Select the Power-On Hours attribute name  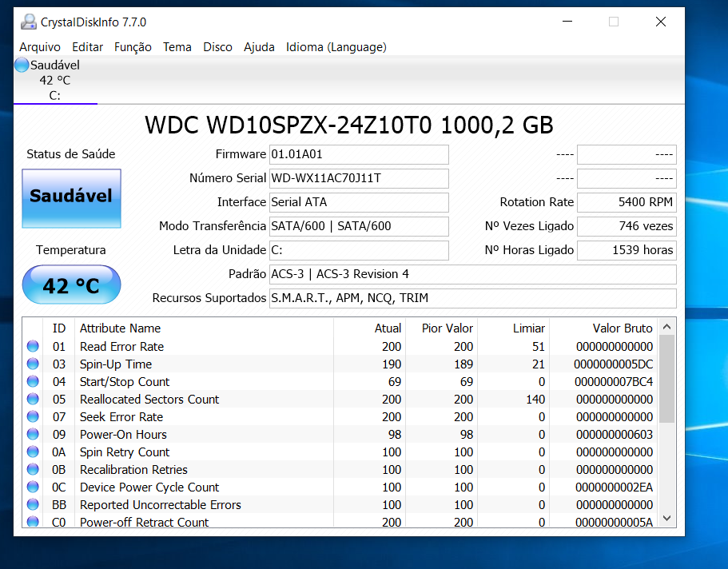(x=123, y=435)
